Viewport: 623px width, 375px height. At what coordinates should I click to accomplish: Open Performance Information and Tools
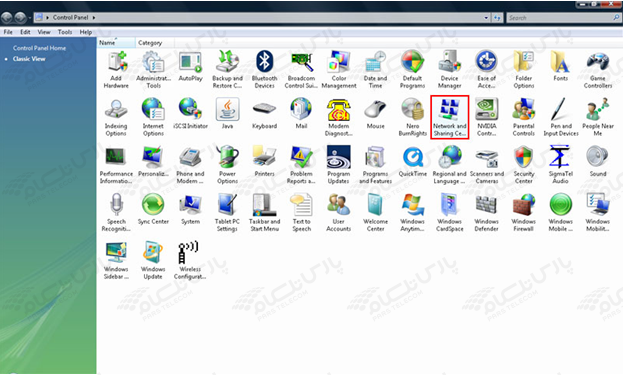pyautogui.click(x=116, y=165)
